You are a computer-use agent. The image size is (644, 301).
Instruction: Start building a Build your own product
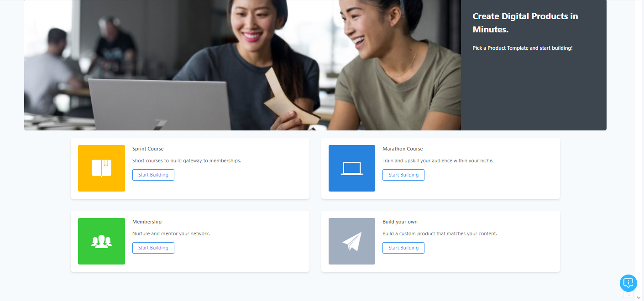click(x=403, y=248)
